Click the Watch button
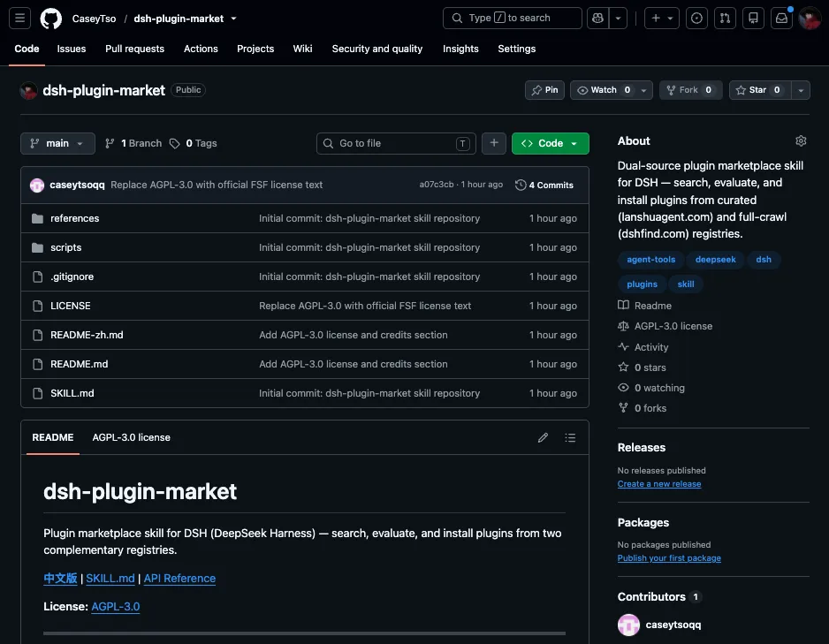This screenshot has height=644, width=829. tap(604, 90)
